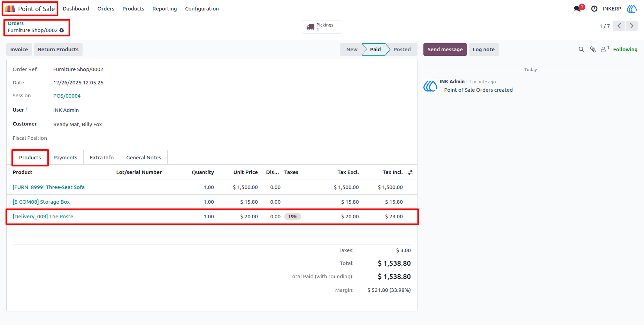Expand the Reporting menu

(164, 9)
